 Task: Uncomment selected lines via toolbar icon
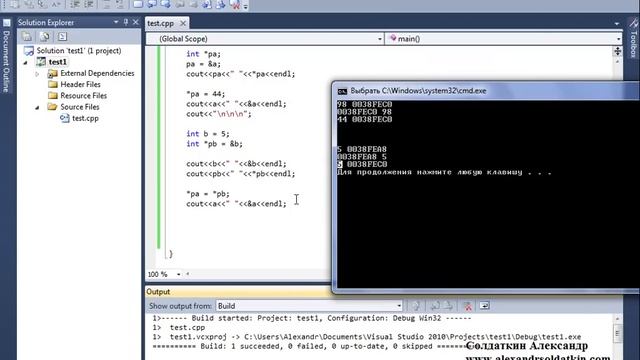(120, 4)
